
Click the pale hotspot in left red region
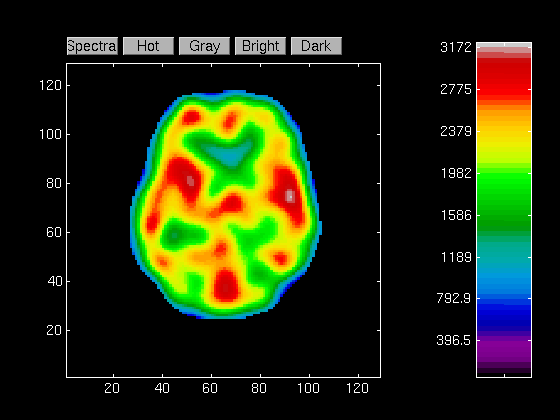[190, 180]
